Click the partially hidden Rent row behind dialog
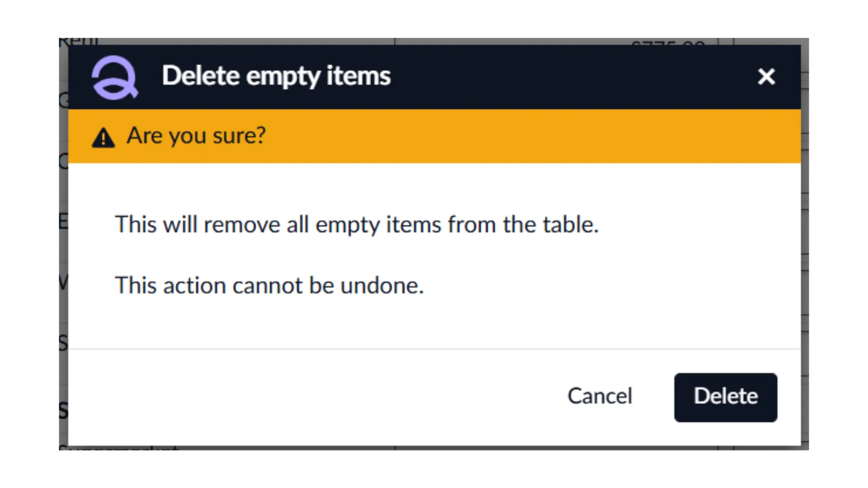The image size is (868, 488). point(79,40)
